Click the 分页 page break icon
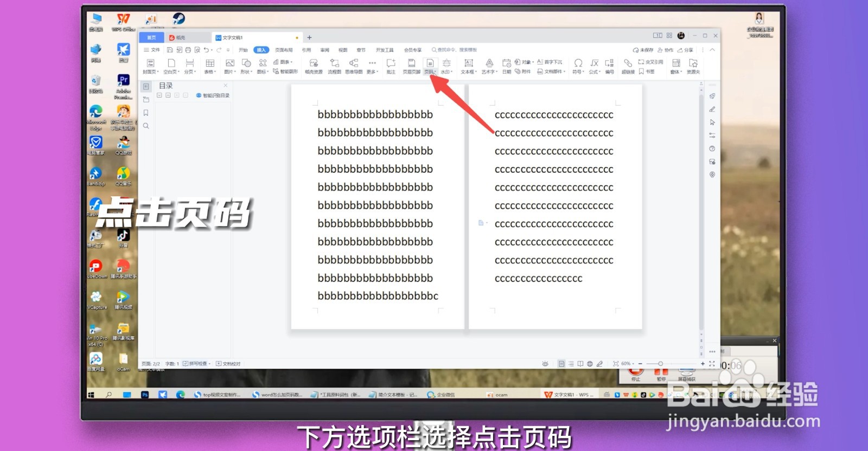Screen dimensions: 868x451 [x=189, y=66]
